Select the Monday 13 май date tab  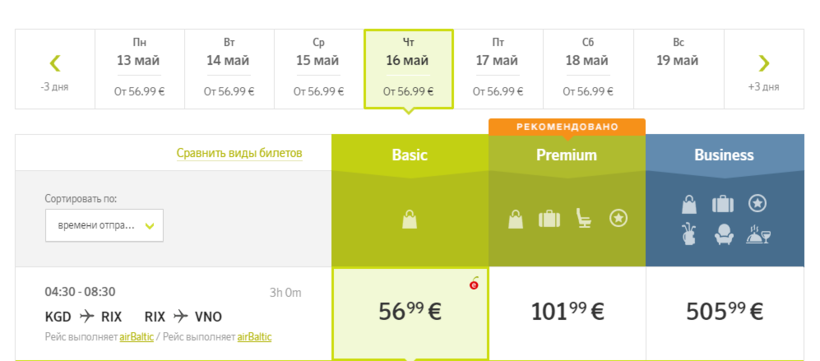140,69
